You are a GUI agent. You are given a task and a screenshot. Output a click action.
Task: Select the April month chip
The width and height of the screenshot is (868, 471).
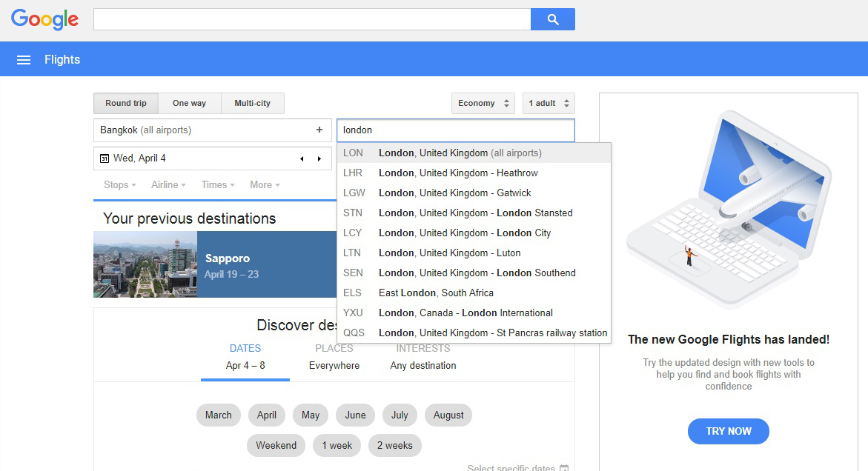pos(266,415)
